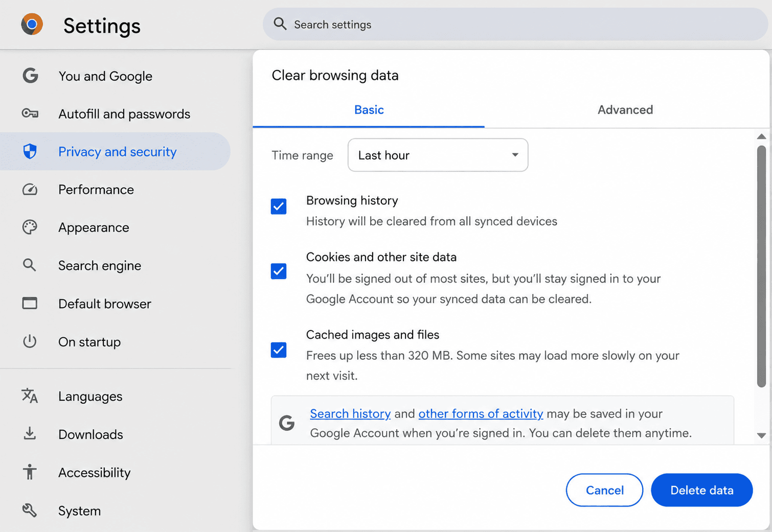Screen dimensions: 772x532
Task: Click the key icon for Autofill and passwords
Action: pyautogui.click(x=30, y=113)
